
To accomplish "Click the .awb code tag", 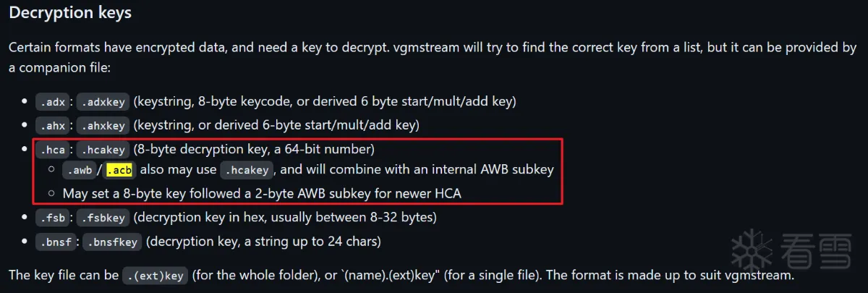I will pyautogui.click(x=79, y=171).
